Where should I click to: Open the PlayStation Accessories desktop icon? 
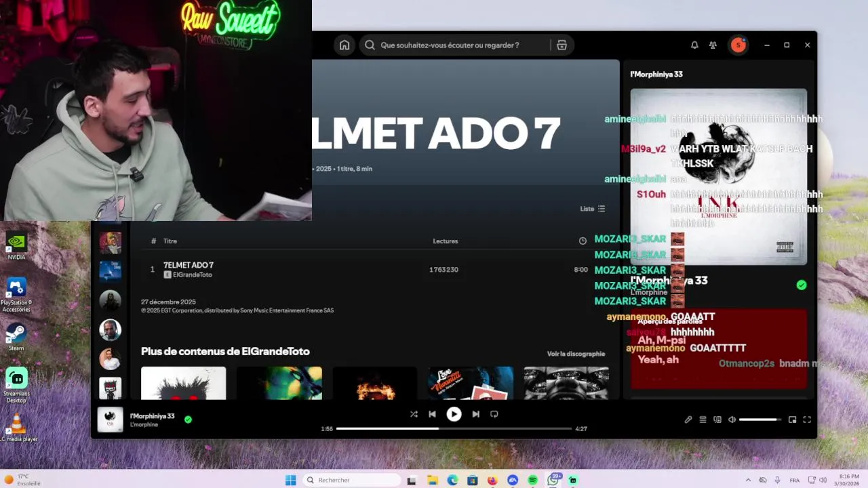coord(16,295)
